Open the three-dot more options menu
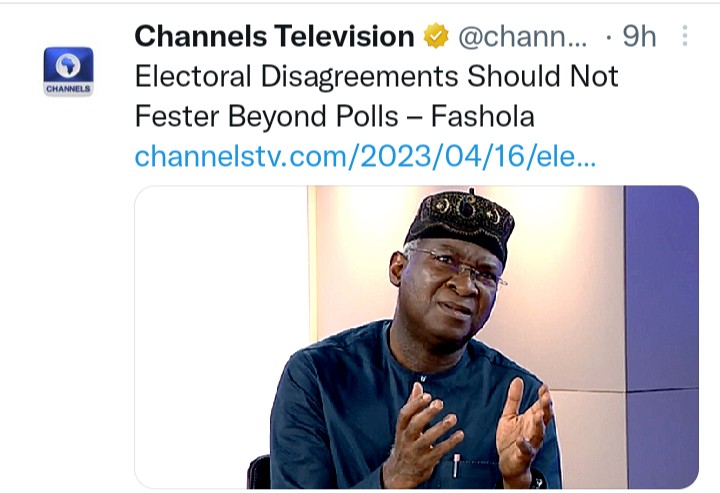720x493 pixels. tap(684, 37)
